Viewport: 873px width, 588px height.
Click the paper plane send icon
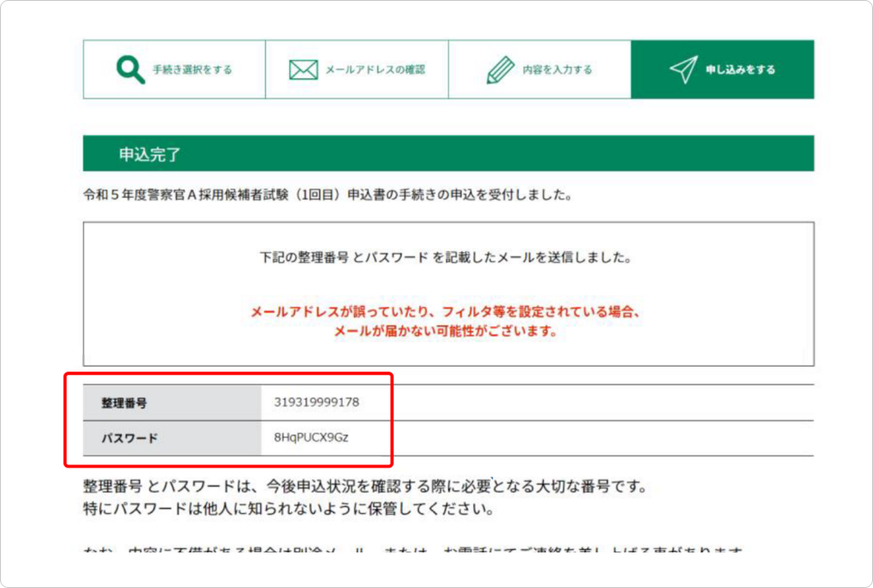click(x=683, y=70)
